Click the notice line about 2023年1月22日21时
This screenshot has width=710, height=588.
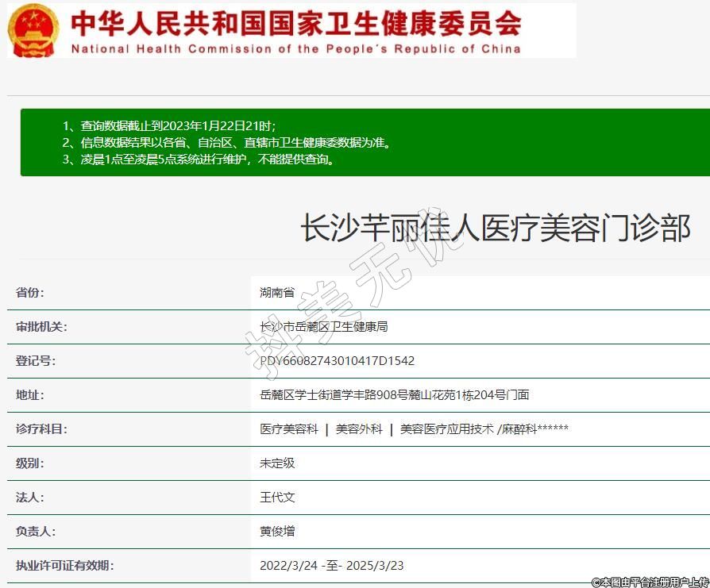click(169, 126)
